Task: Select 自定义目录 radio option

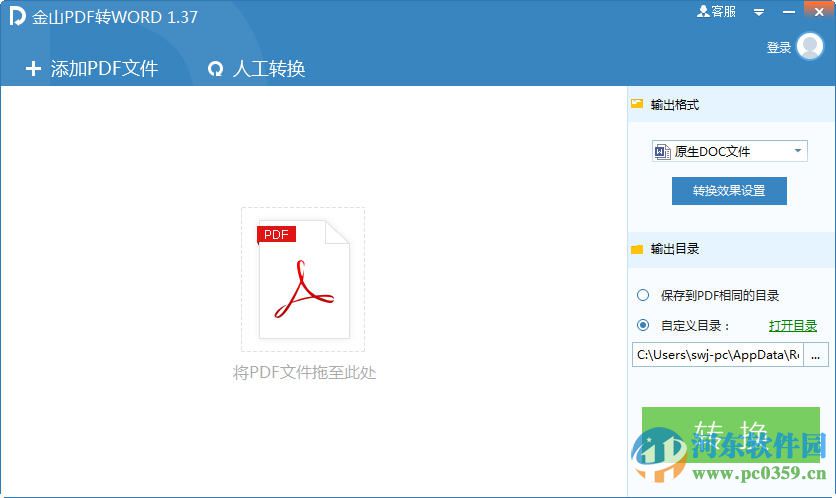Action: 643,325
